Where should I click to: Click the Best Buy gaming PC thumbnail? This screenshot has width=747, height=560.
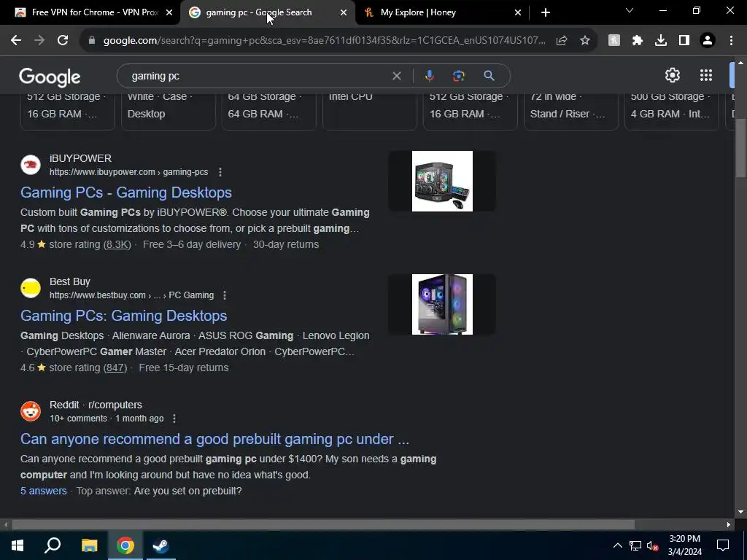pos(442,304)
